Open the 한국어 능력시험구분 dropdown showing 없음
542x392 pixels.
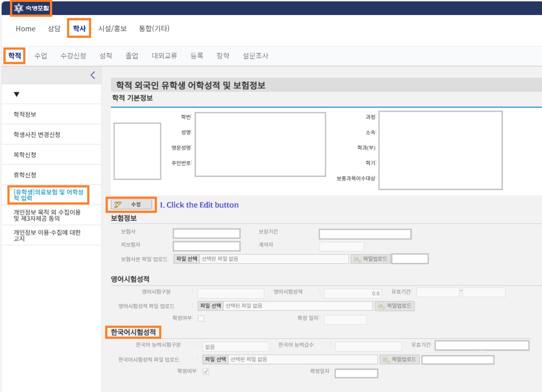(236, 347)
